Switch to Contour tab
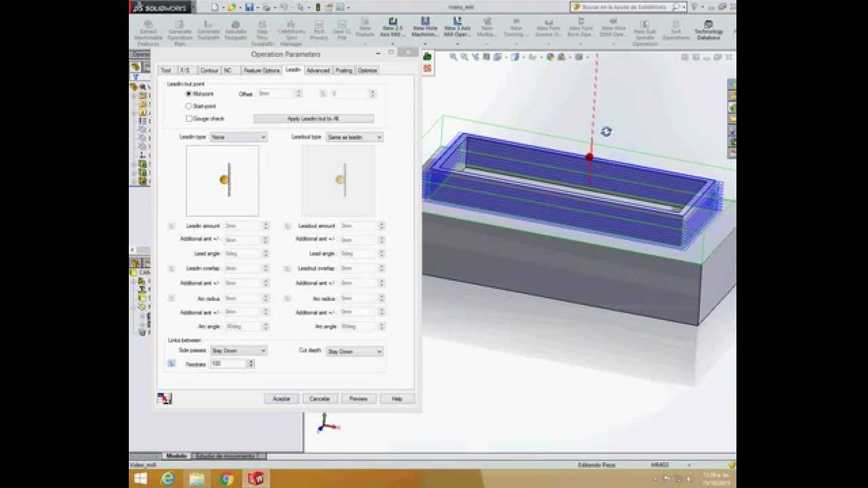 (x=209, y=70)
